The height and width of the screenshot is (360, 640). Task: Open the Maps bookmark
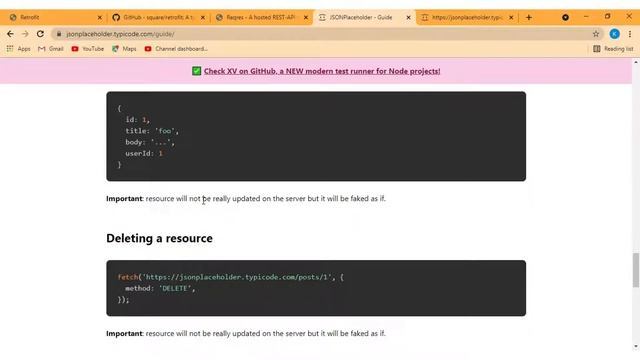tap(124, 49)
